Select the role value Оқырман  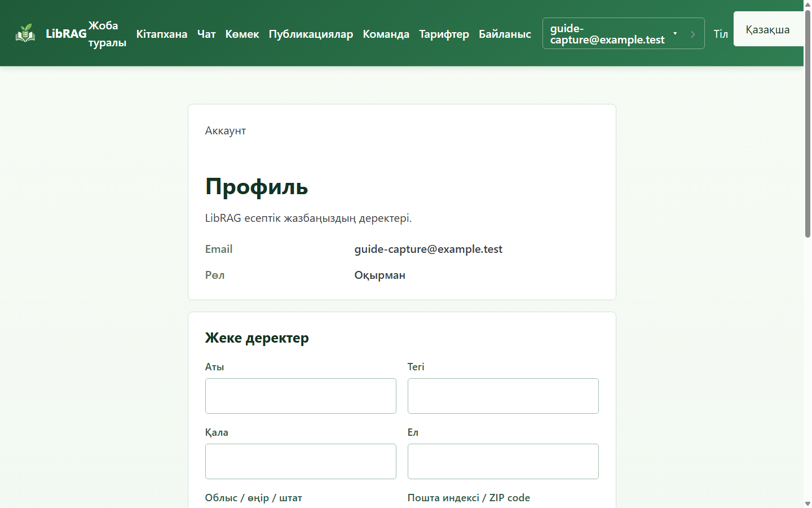380,275
